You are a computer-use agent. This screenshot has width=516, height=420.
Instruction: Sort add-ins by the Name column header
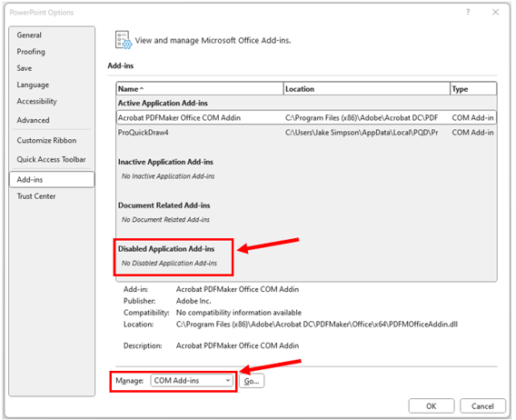pos(200,89)
